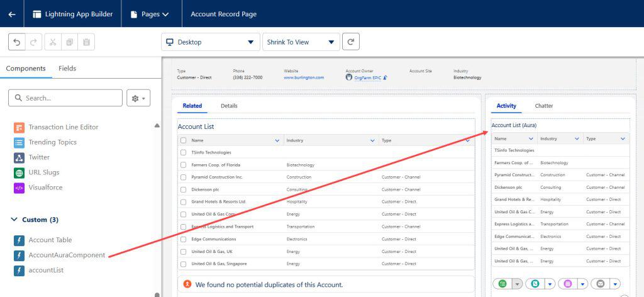Open the Pages dropdown menu
644x297 pixels.
(150, 14)
